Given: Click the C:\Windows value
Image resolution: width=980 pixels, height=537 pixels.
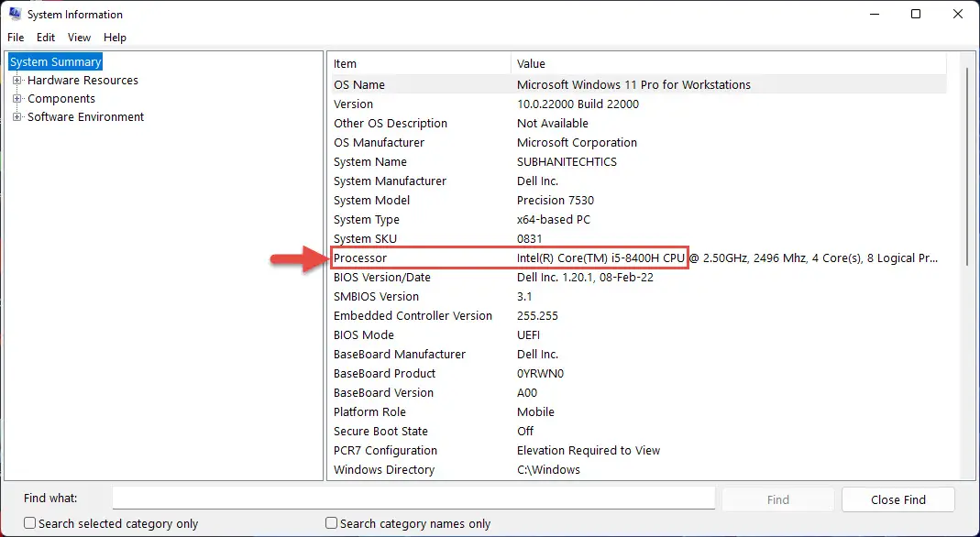Looking at the screenshot, I should tap(548, 469).
